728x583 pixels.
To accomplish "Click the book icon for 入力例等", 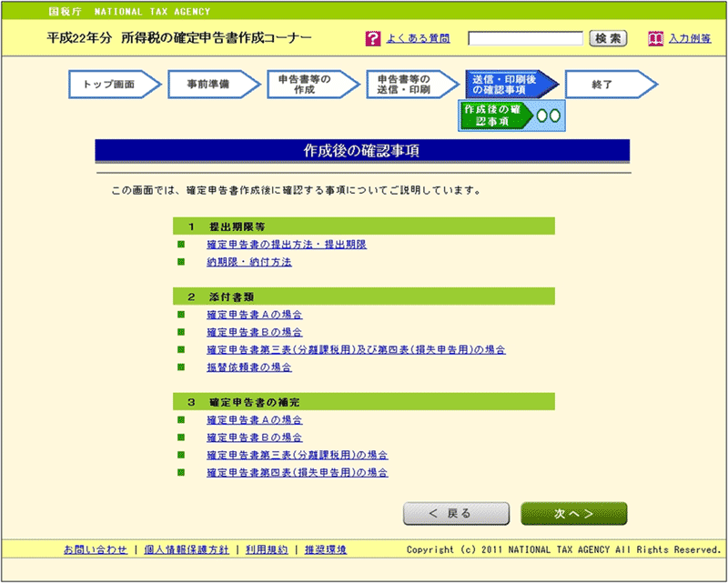I will point(655,39).
